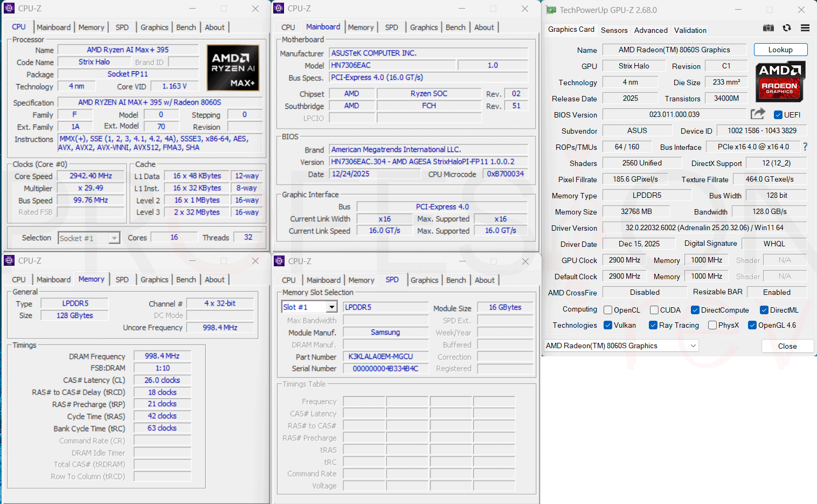Open the Validation tab in GPU-Z
This screenshot has height=504, width=817.
click(690, 30)
